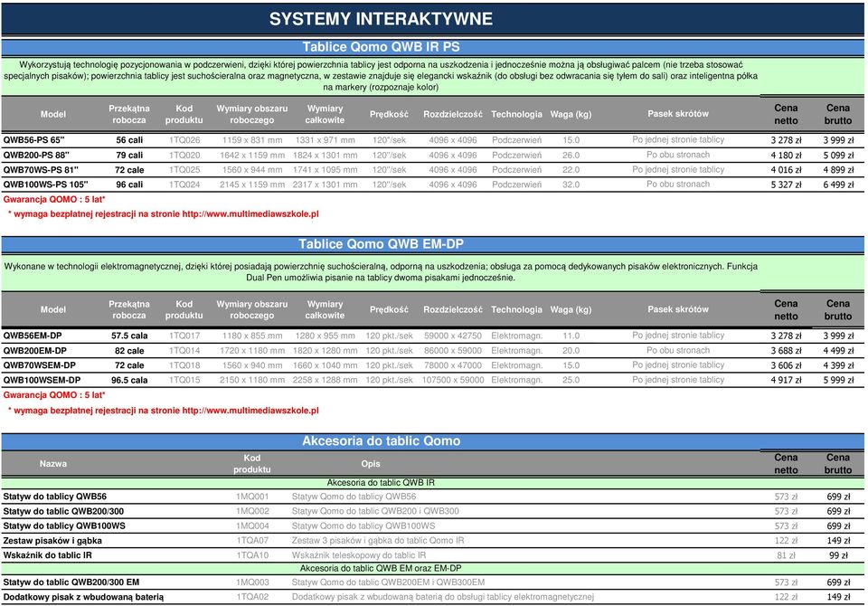Click gross price 4 399 zł
Viewport: 868px width, 606px height.
(838, 365)
